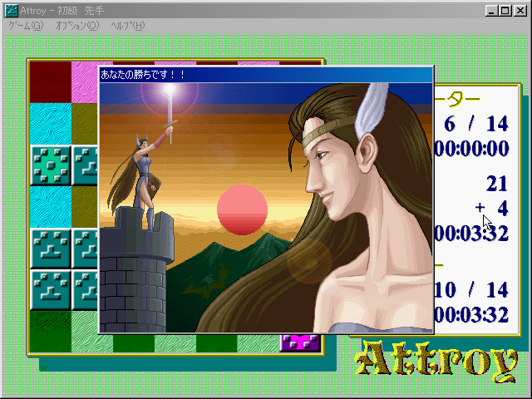Minimize the Attroy window
Screen dimensions: 532x399
tap(491, 11)
